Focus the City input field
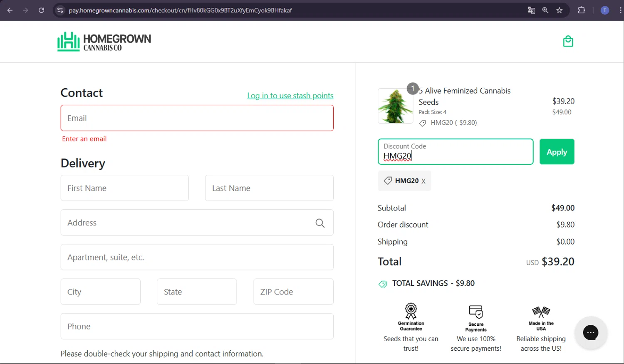The height and width of the screenshot is (364, 624). tap(101, 292)
